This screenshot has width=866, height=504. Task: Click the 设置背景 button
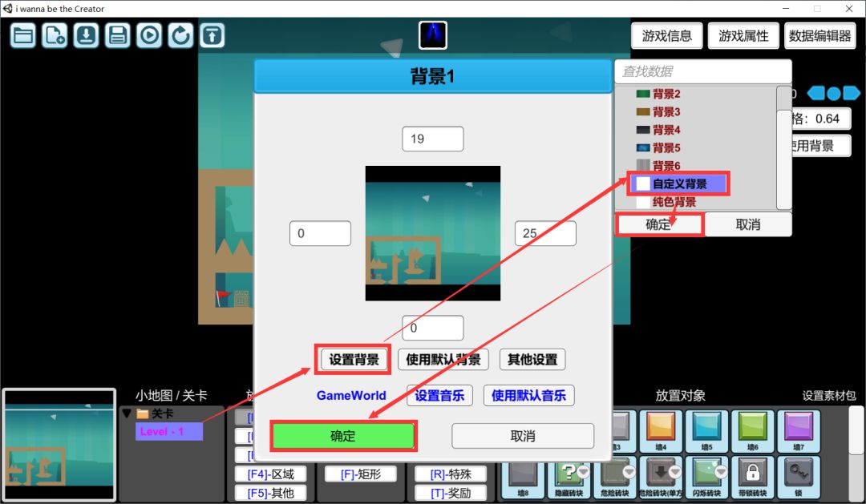(354, 360)
